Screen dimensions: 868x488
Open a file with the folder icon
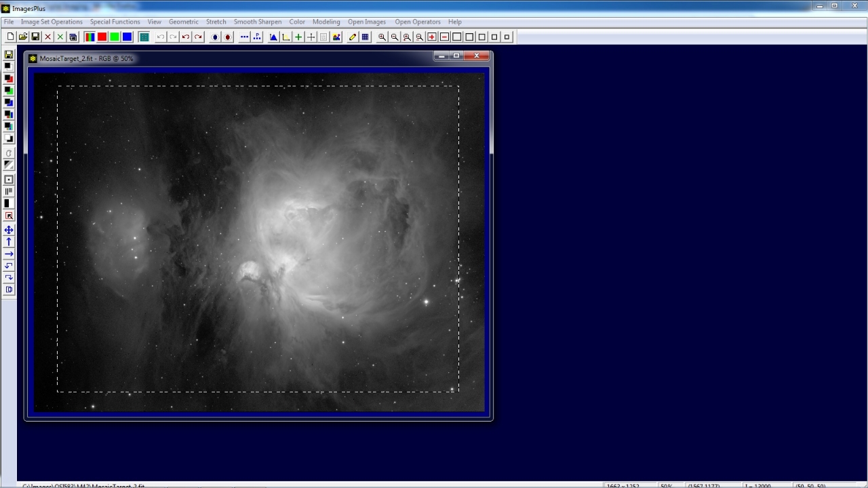(23, 37)
